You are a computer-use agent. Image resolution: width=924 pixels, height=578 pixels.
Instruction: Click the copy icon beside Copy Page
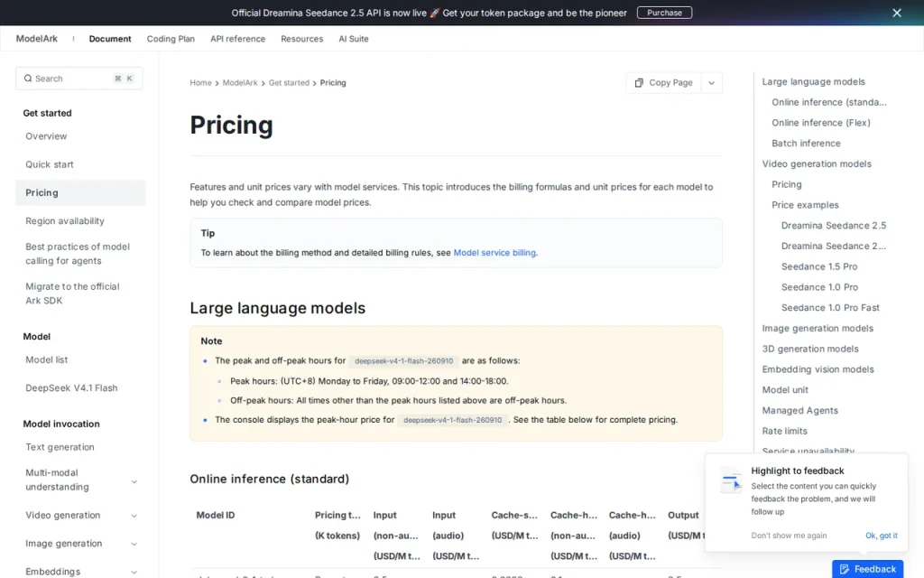pyautogui.click(x=638, y=82)
